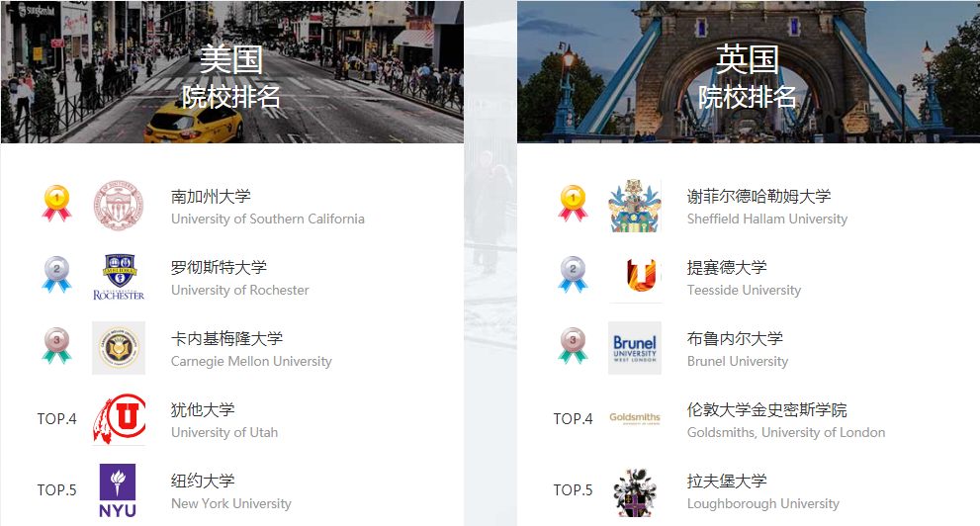Open the 犹他大学 link
Screen dimensions: 980x526
click(x=203, y=409)
